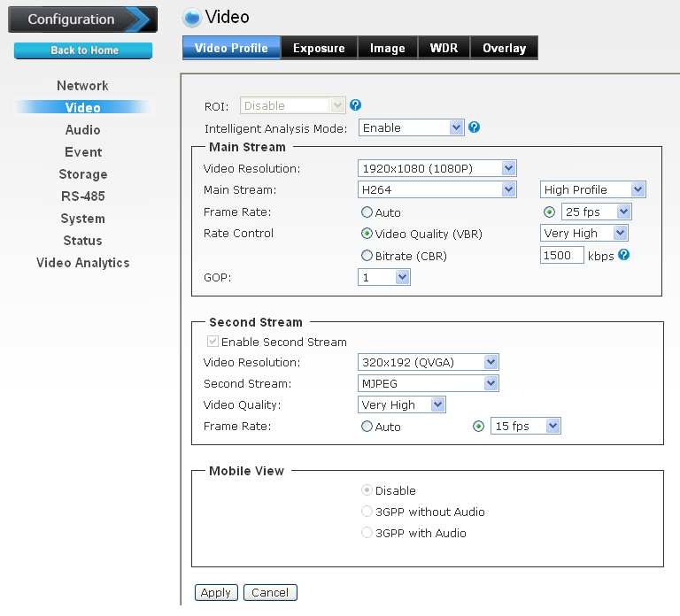
Task: Choose Bitrate (CBR) rate control
Action: [367, 256]
